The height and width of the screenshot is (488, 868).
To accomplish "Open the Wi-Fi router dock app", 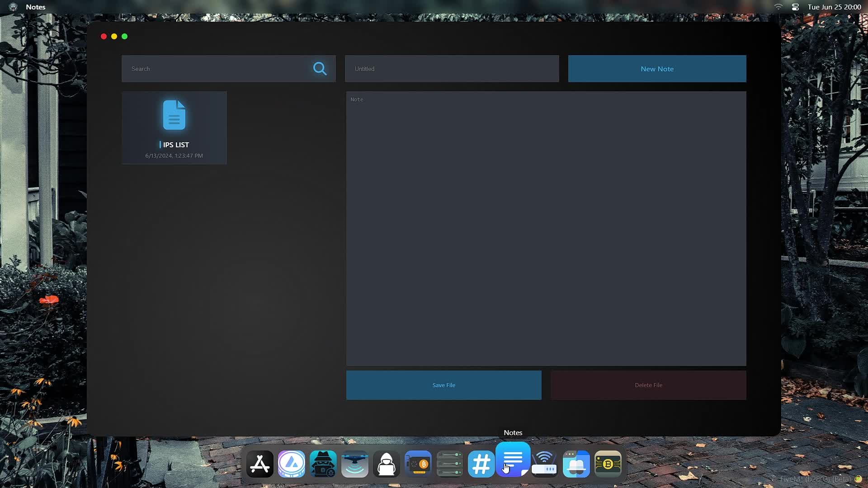I will [x=544, y=464].
